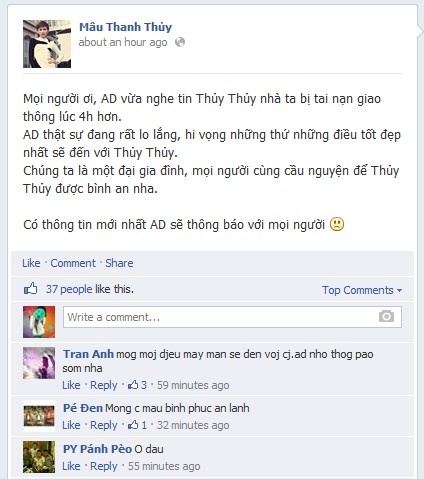
Task: Reply to Pé Đen's comment
Action: [x=104, y=425]
